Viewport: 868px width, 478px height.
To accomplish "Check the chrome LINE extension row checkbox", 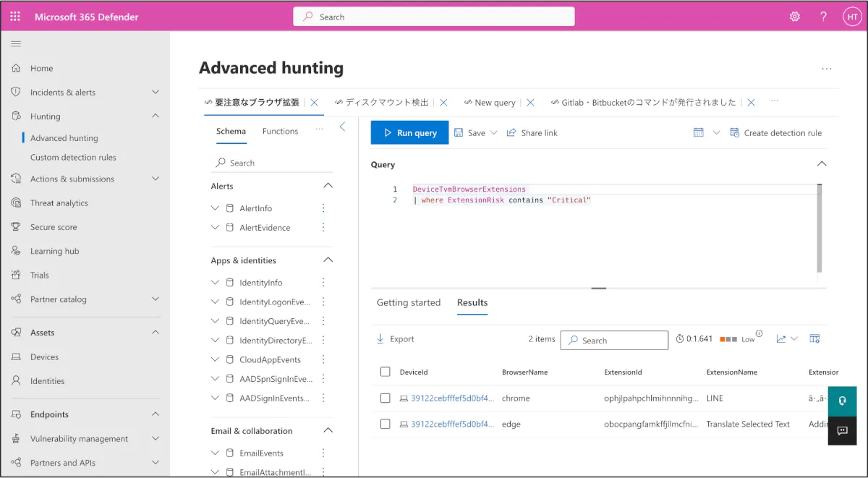I will [x=385, y=398].
